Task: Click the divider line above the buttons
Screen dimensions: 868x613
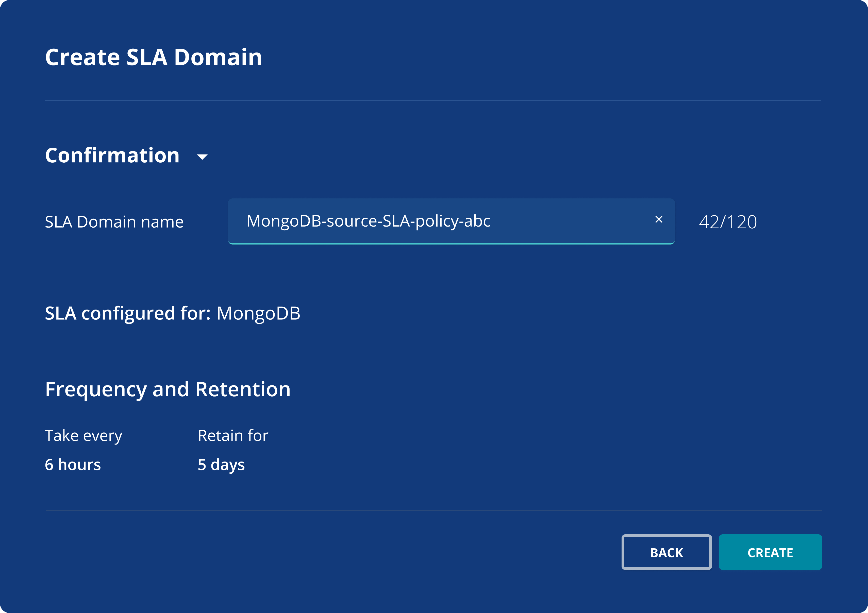Action: click(x=434, y=510)
